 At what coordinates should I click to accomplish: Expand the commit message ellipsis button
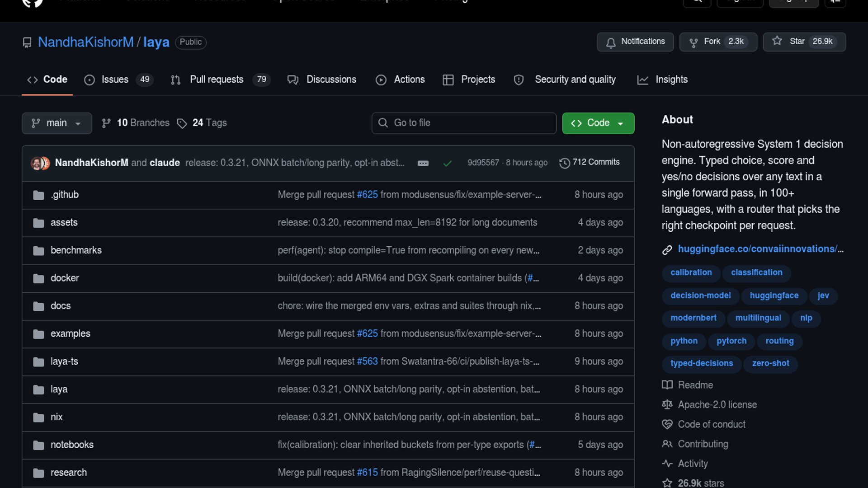coord(423,163)
